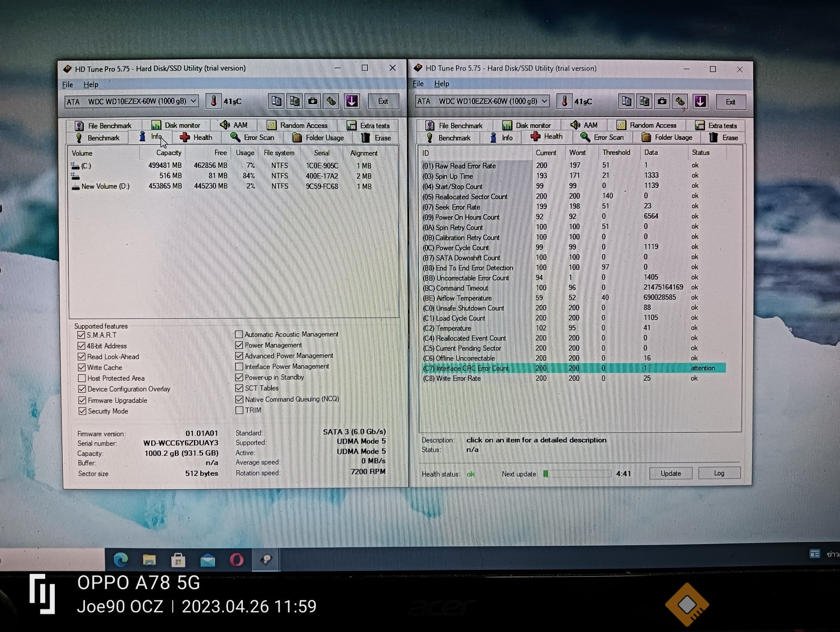The height and width of the screenshot is (632, 840).
Task: Toggle Interface Power Management checkbox
Action: pos(239,367)
